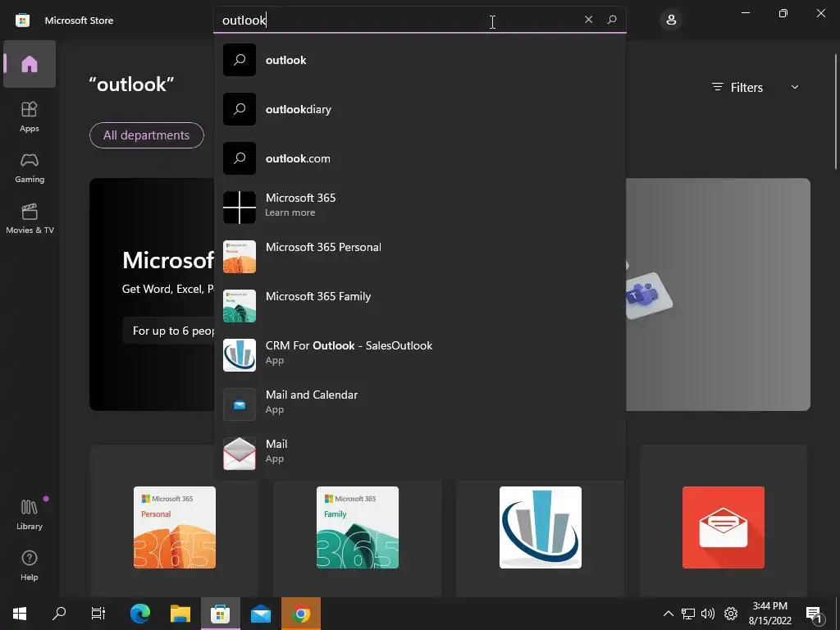
Task: Open Windows taskbar search
Action: pos(59,614)
